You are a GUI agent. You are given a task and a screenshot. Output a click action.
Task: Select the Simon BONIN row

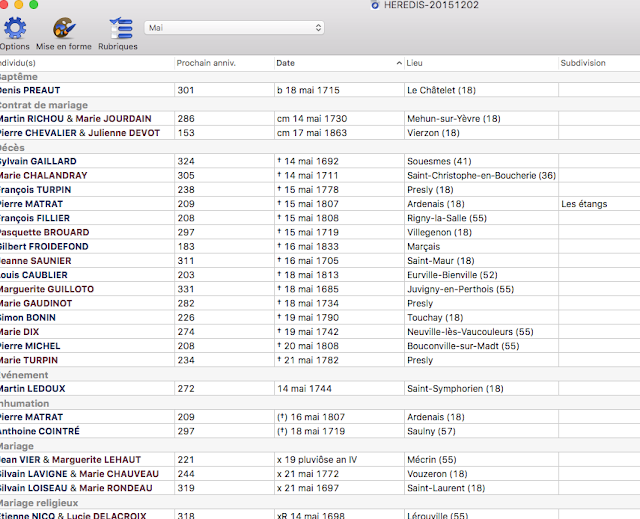click(320, 317)
